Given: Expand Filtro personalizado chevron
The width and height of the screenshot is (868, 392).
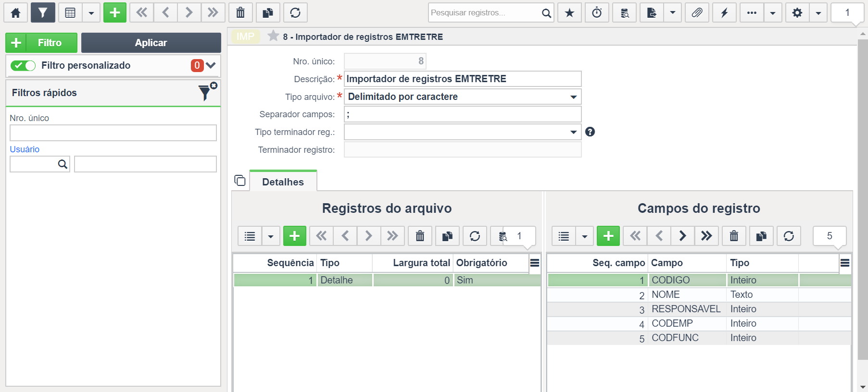Looking at the screenshot, I should [211, 65].
